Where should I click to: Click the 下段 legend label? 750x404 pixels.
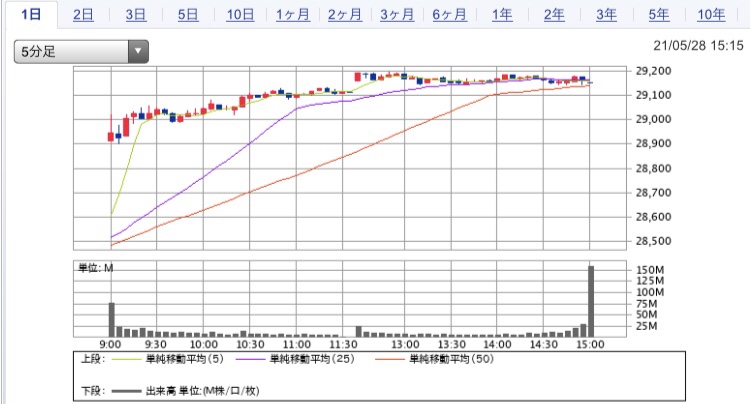(93, 391)
